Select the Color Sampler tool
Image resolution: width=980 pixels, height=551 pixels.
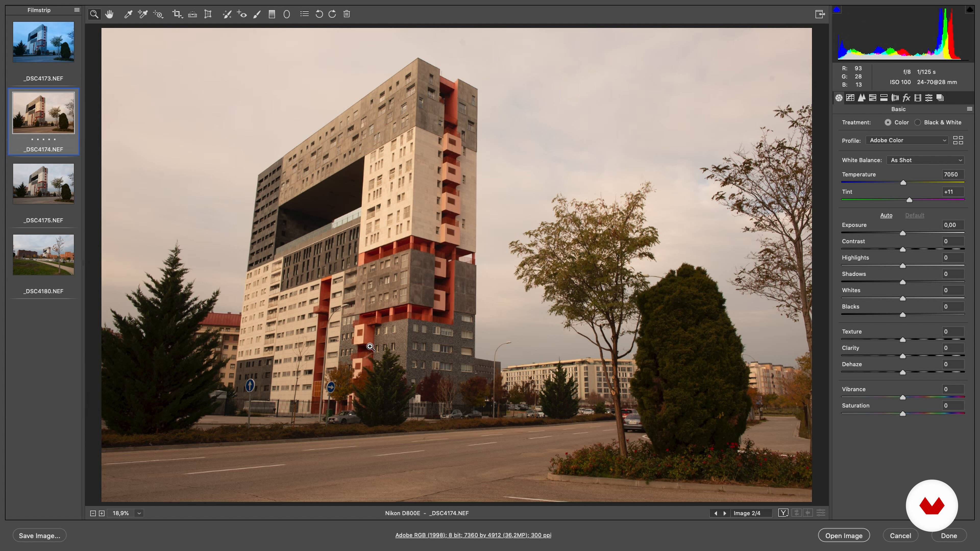(143, 15)
